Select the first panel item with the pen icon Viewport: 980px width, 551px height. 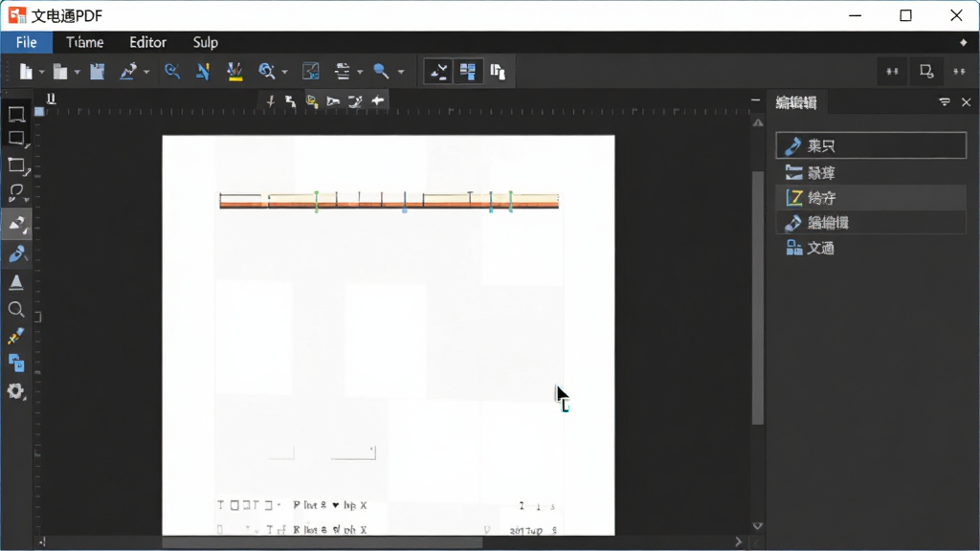click(871, 145)
